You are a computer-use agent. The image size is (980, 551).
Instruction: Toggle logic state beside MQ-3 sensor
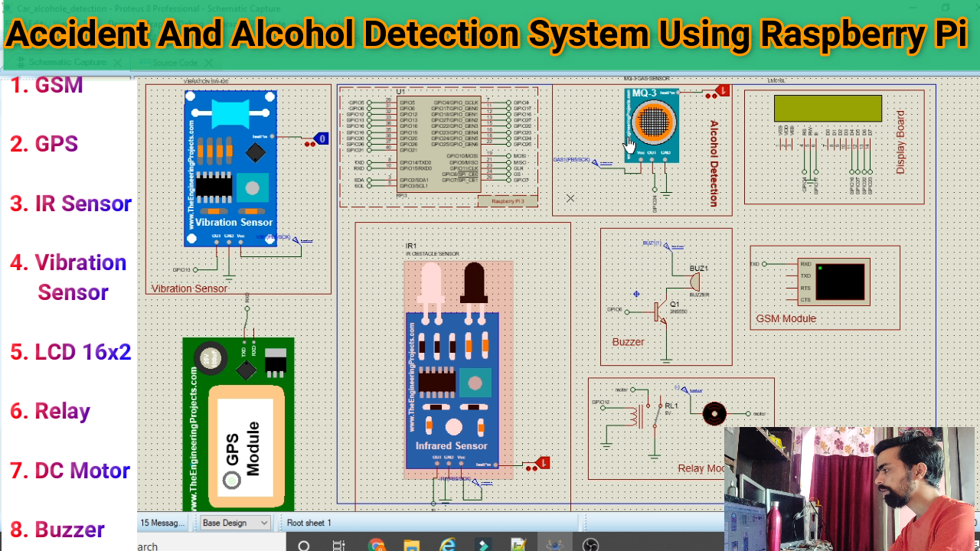[x=723, y=90]
